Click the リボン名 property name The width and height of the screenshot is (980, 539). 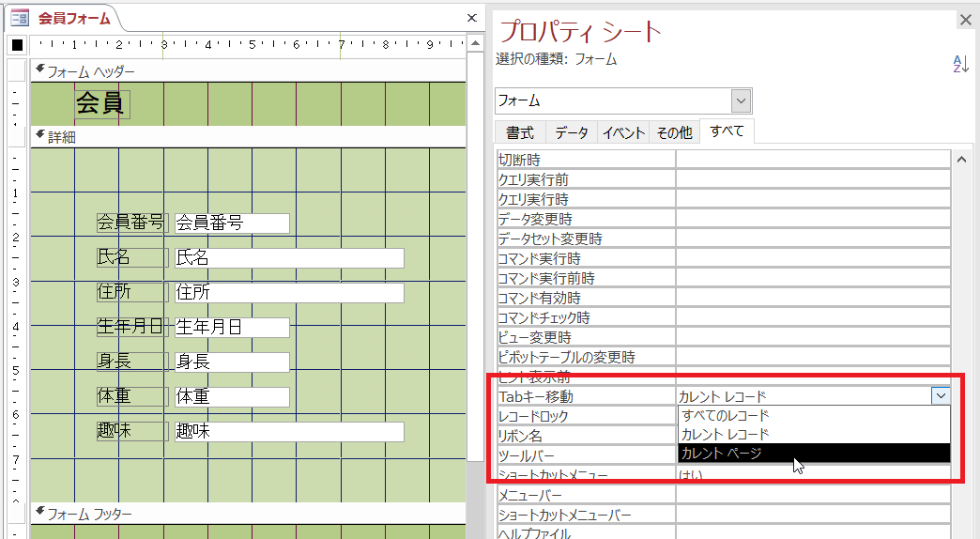tap(520, 436)
